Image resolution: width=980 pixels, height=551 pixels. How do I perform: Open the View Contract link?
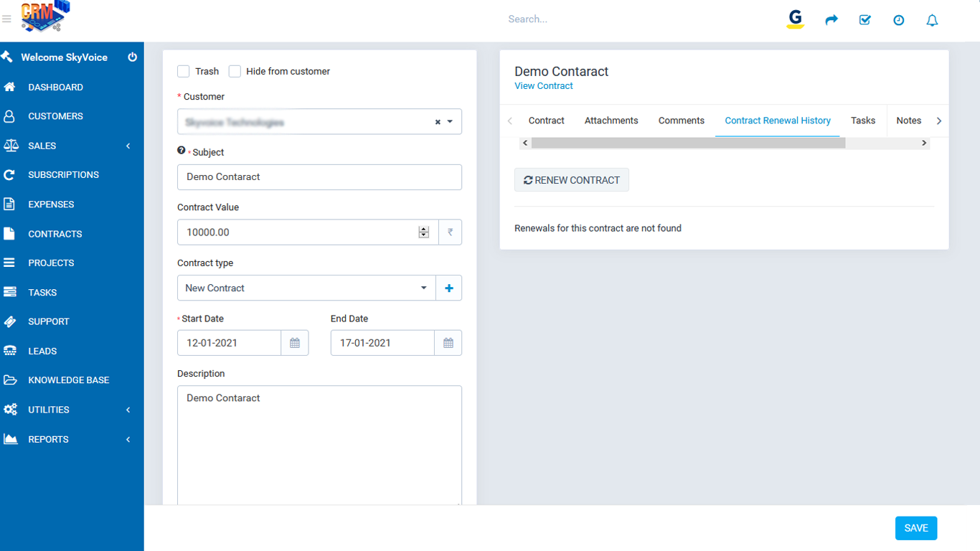click(544, 85)
